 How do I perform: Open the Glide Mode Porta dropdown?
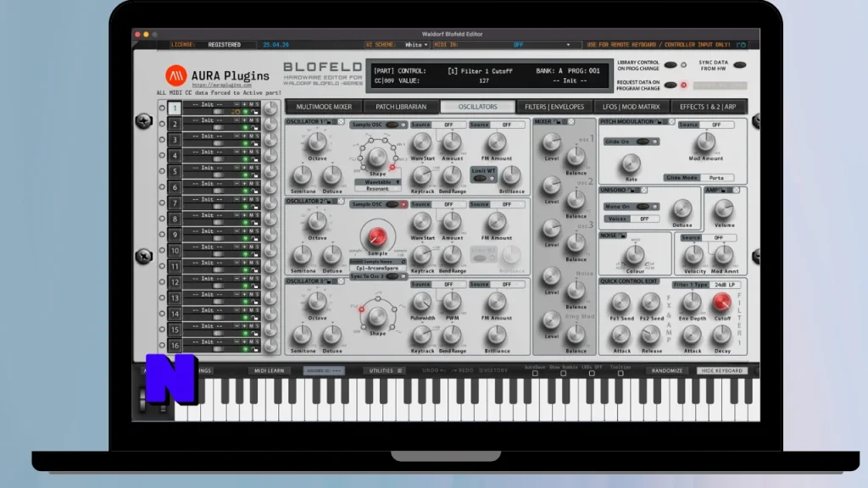[716, 178]
